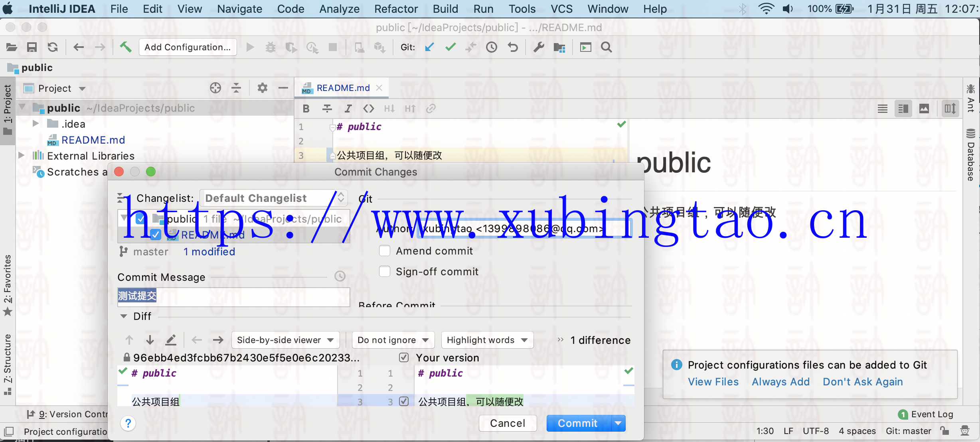The image size is (980, 442).
Task: Click edit source pencil icon in Diff
Action: 171,340
